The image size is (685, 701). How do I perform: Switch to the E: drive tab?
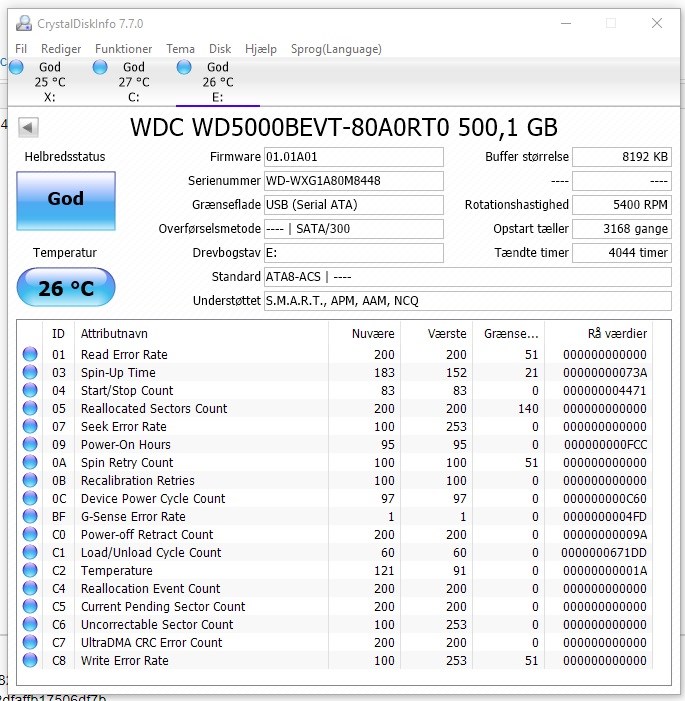tap(218, 82)
